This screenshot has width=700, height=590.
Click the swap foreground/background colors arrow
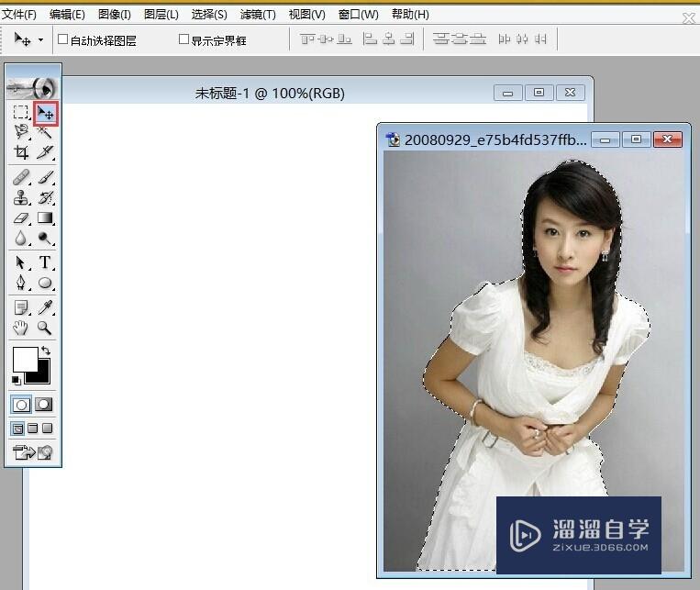(46, 351)
